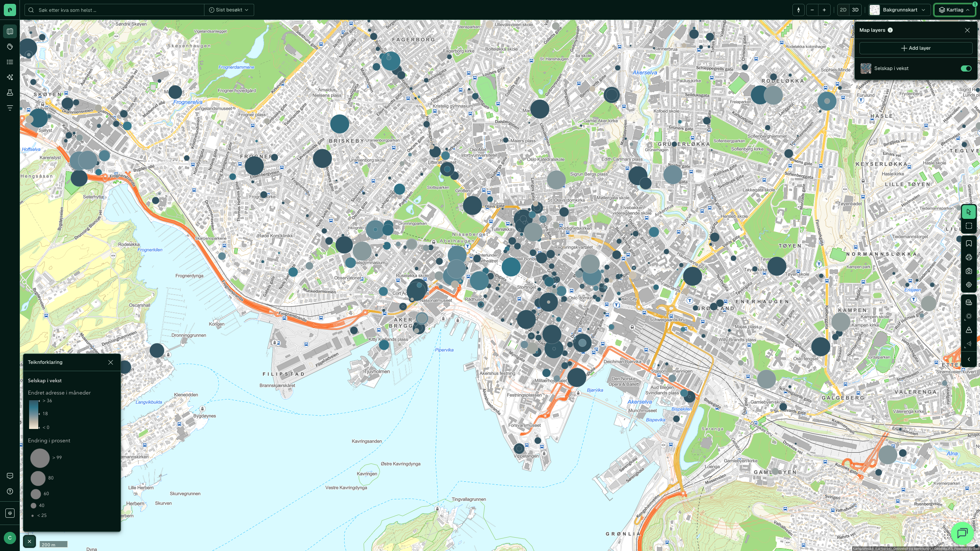Click the magnifier search icon
The width and height of the screenshot is (980, 551).
[x=31, y=10]
